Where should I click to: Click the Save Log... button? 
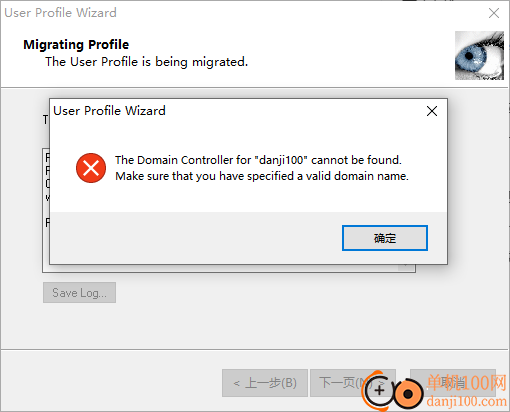(79, 293)
